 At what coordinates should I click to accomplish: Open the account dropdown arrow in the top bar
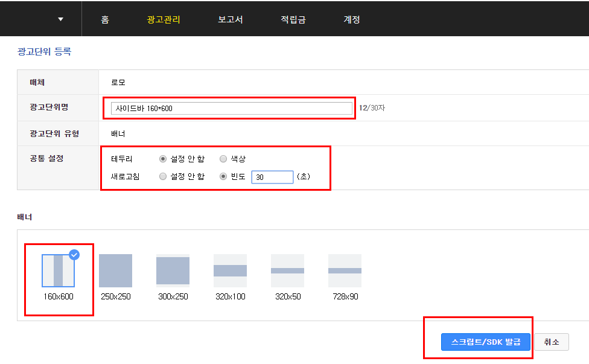pyautogui.click(x=60, y=19)
